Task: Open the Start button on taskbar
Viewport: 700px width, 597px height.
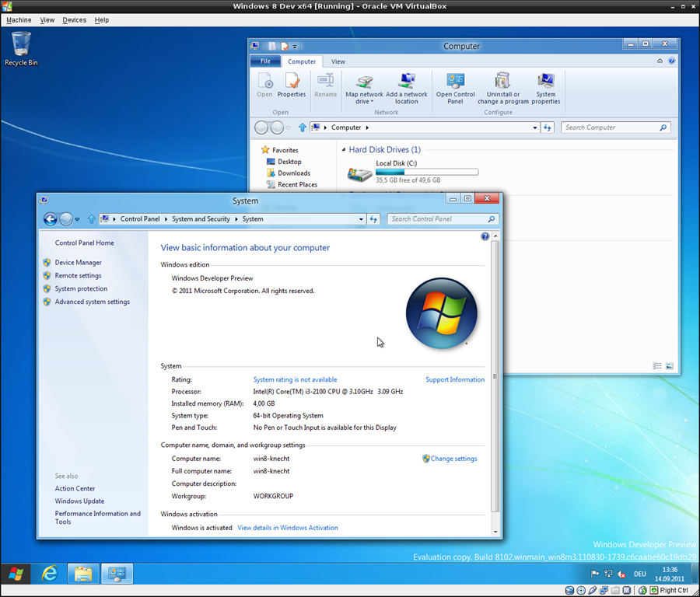Action: coord(16,574)
